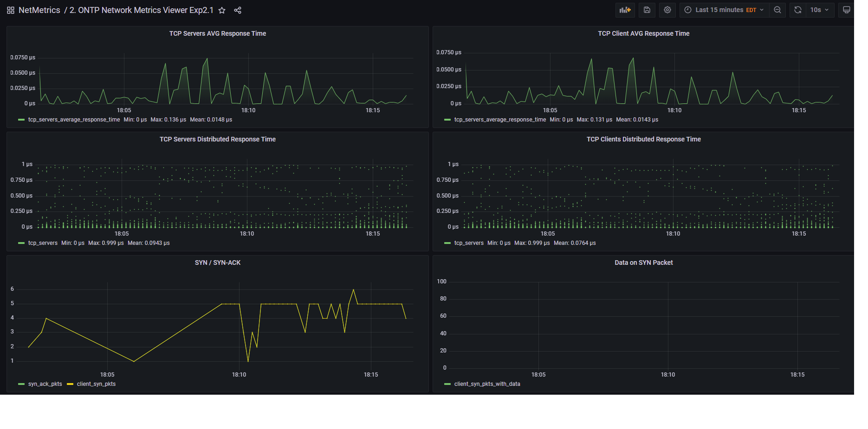
Task: Click the 100 y-axis label in Data on SYN
Action: pos(441,282)
